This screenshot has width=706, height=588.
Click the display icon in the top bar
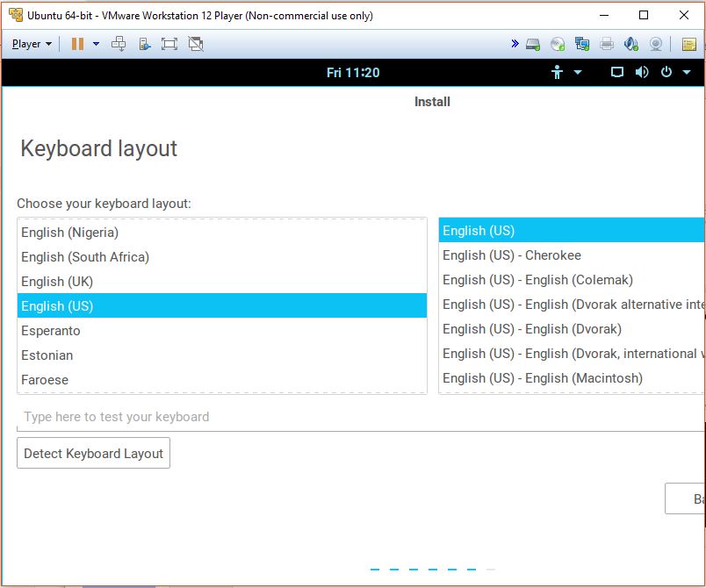point(618,71)
